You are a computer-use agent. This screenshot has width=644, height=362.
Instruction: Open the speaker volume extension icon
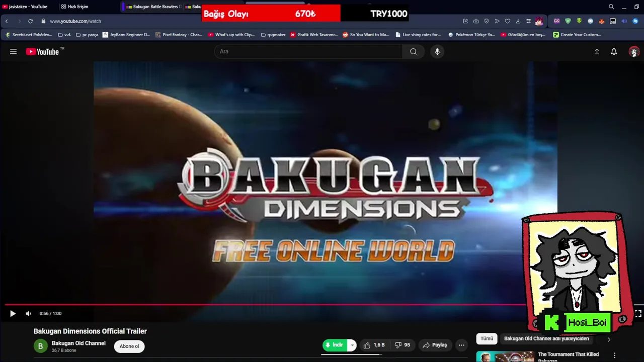point(624,21)
